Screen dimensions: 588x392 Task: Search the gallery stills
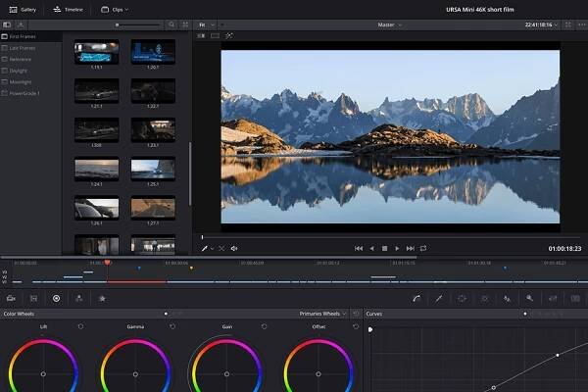(x=171, y=24)
